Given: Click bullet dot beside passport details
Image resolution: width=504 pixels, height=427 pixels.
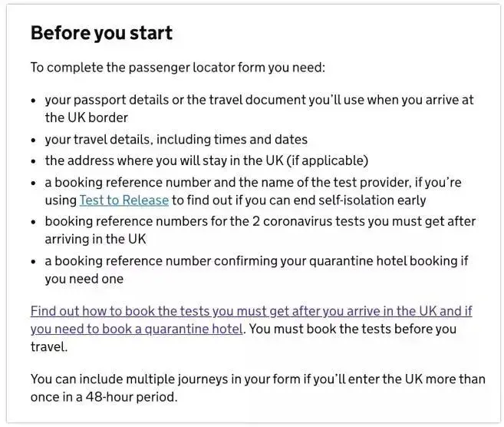Looking at the screenshot, I should 35,101.
